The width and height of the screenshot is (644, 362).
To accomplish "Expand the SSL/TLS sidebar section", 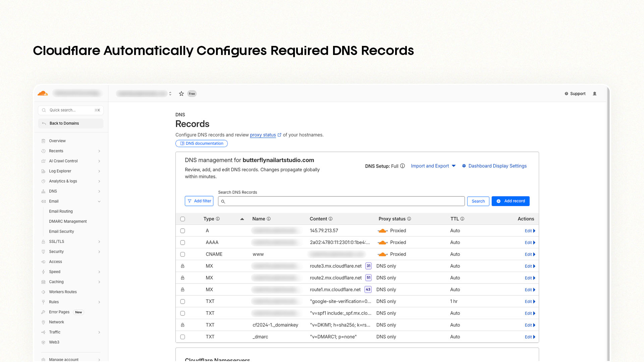I will pyautogui.click(x=99, y=241).
